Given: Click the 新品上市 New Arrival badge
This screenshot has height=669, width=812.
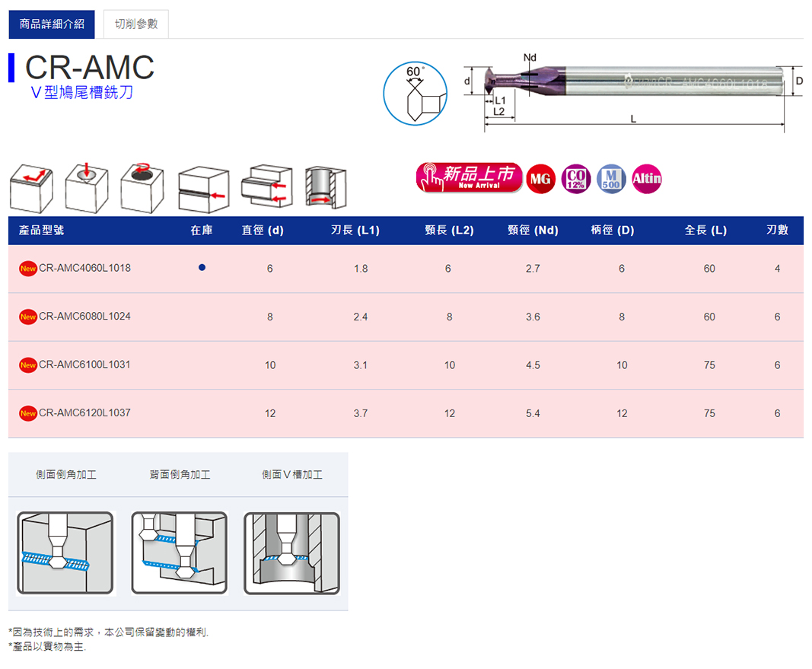Looking at the screenshot, I should pos(469,178).
